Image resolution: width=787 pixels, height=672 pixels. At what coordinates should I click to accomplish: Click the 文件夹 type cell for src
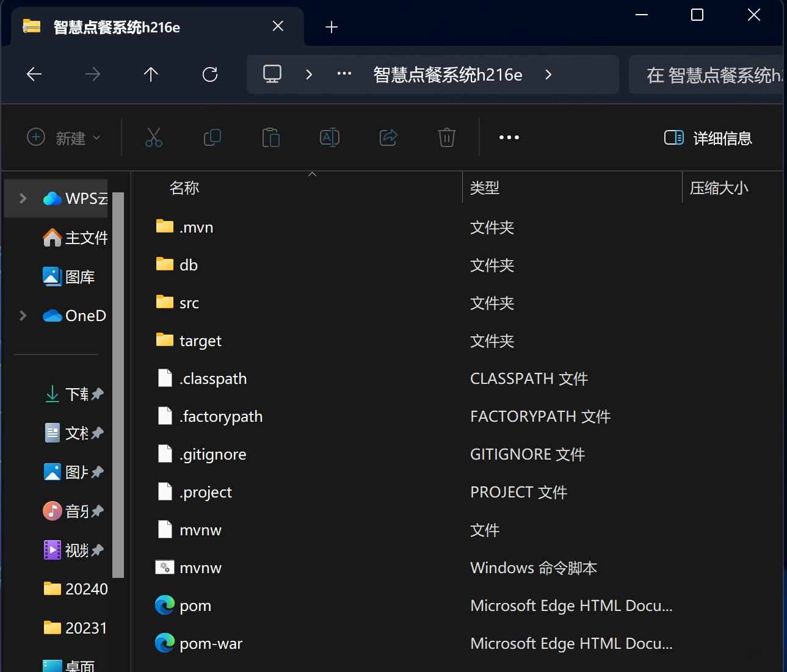tap(492, 303)
